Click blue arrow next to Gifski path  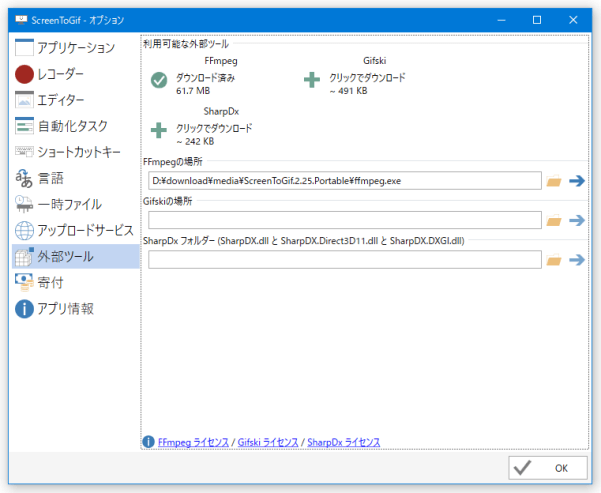[577, 220]
